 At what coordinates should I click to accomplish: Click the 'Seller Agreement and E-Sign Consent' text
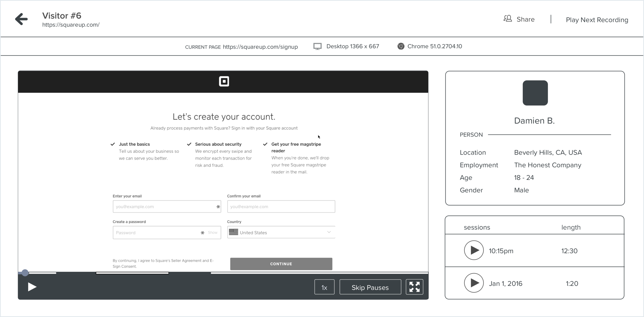point(163,263)
